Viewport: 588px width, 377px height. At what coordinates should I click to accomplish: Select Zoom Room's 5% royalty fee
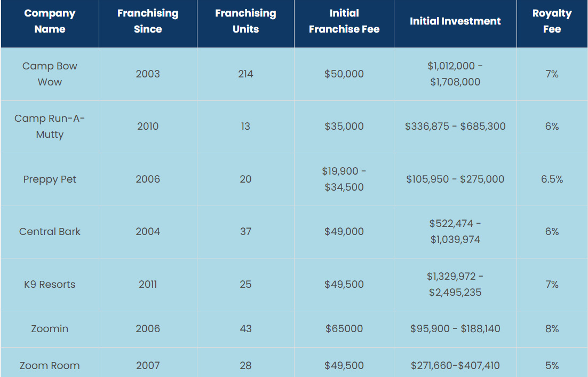point(552,366)
